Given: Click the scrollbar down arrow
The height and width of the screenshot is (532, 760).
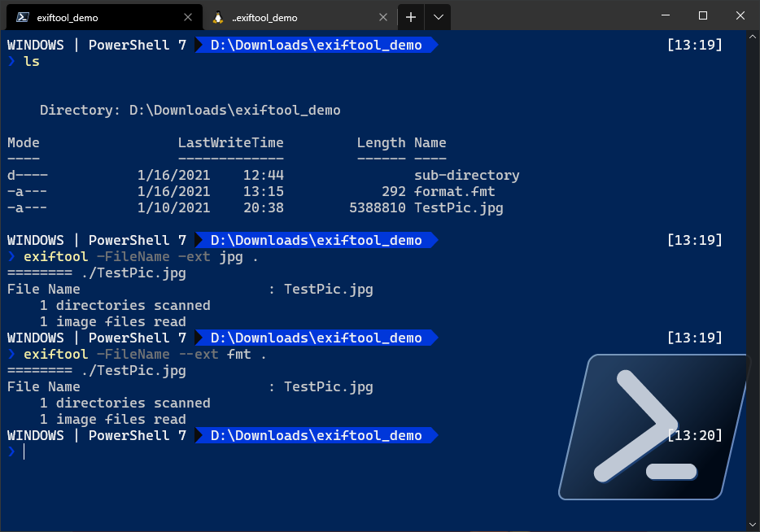Looking at the screenshot, I should 753,525.
